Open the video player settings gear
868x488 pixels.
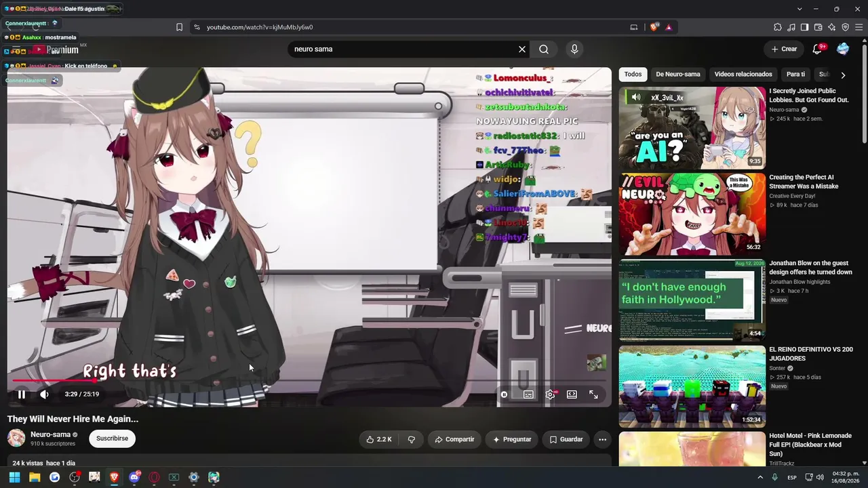[551, 394]
